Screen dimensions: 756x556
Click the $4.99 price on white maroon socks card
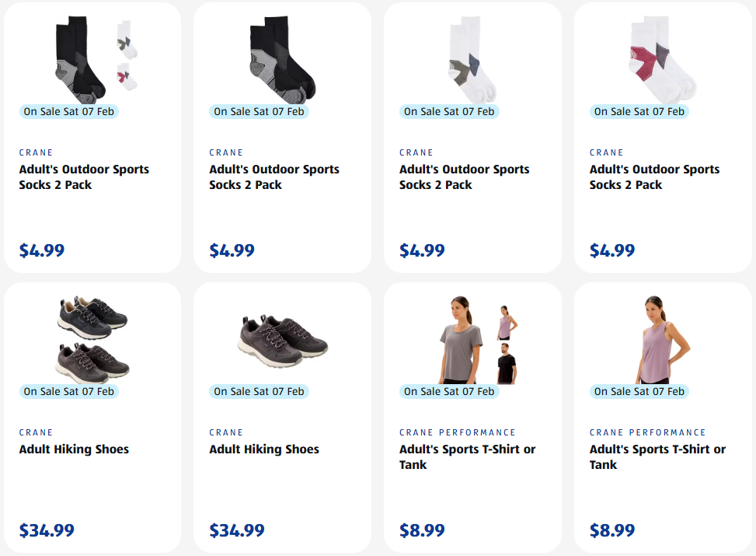pos(612,250)
